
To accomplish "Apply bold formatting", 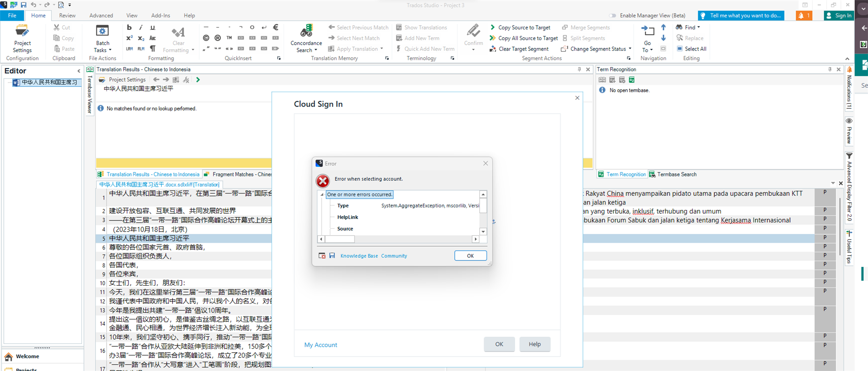I will pos(129,27).
